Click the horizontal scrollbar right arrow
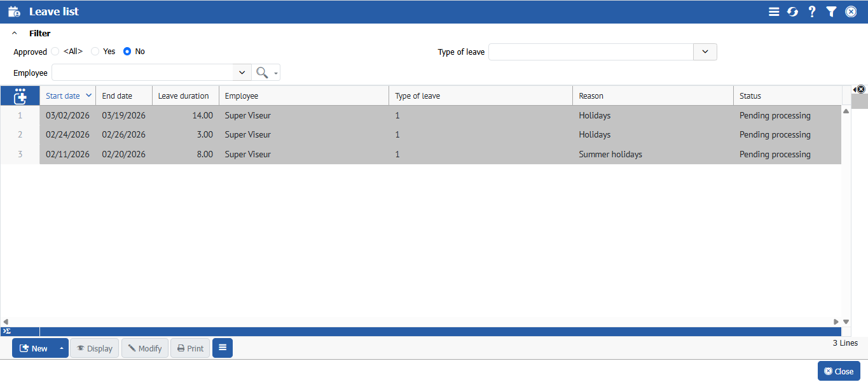The width and height of the screenshot is (868, 382). (836, 322)
